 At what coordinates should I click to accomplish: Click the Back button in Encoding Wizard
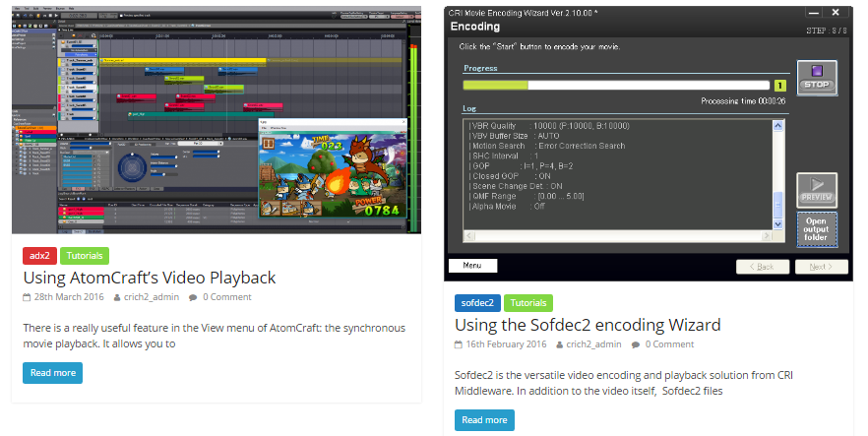[x=763, y=267]
